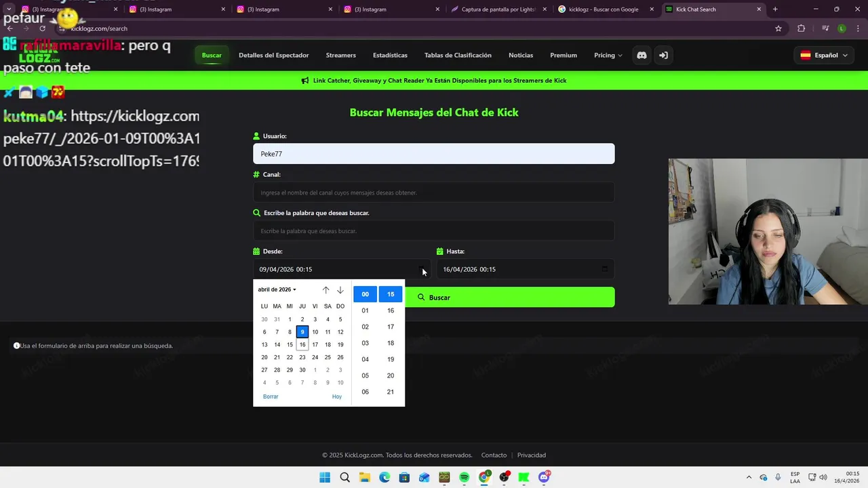Open the Chrome extensions puzzle icon

(x=801, y=28)
